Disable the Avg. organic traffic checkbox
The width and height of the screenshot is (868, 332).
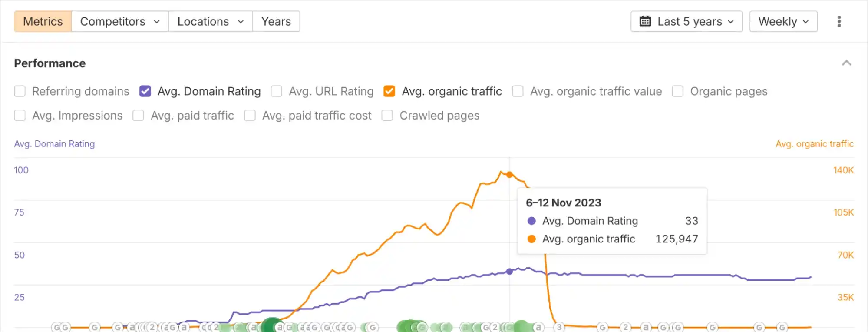pyautogui.click(x=389, y=91)
